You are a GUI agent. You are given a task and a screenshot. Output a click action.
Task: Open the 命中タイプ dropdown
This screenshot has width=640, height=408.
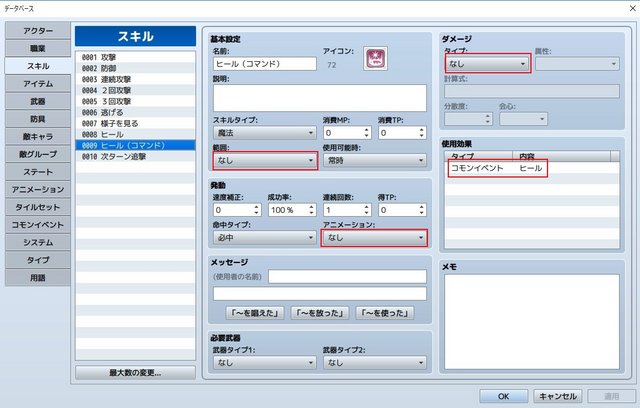click(x=264, y=237)
